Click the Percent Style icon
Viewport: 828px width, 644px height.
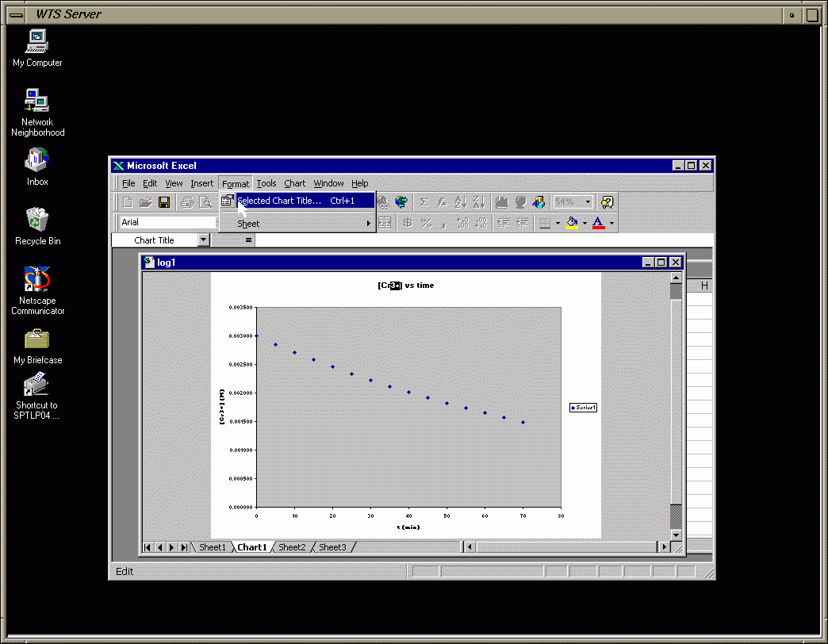(426, 223)
